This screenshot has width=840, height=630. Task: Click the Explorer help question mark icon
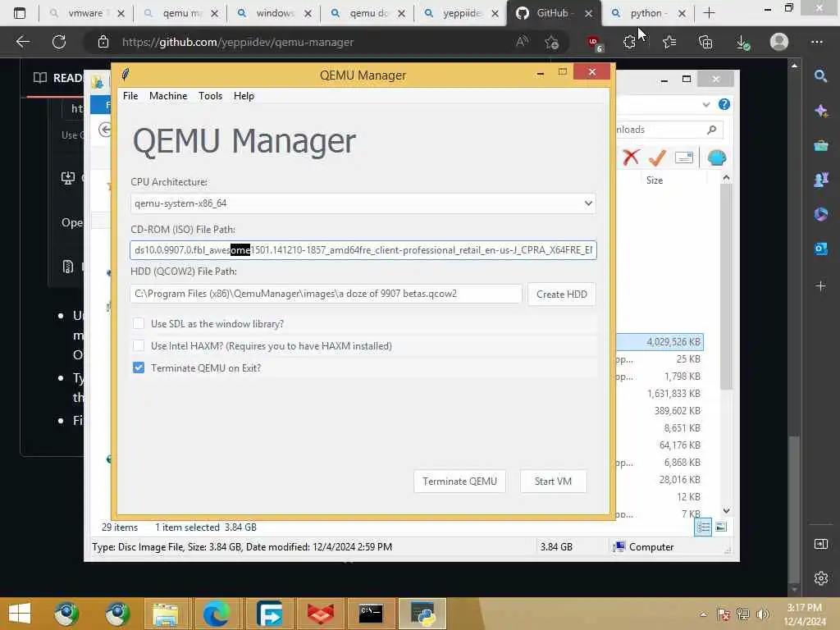point(724,104)
